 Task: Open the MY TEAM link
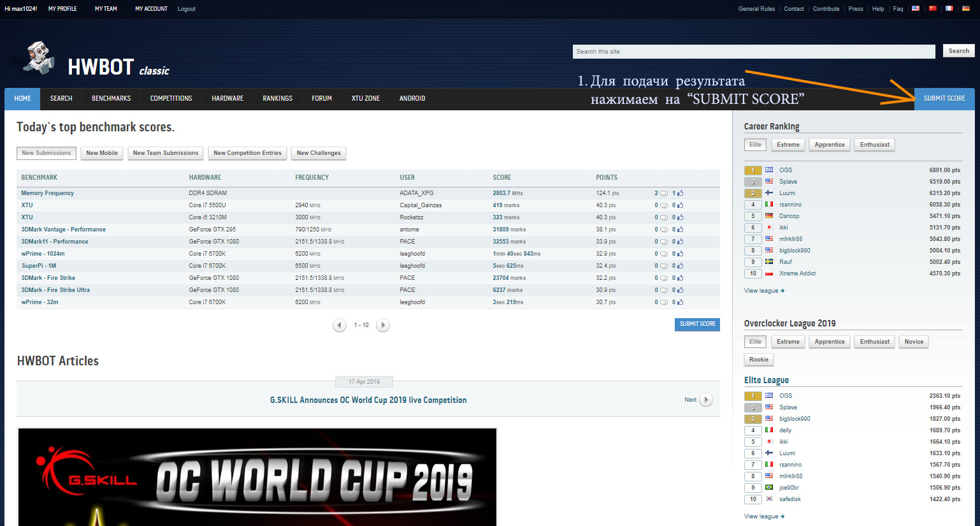(106, 9)
